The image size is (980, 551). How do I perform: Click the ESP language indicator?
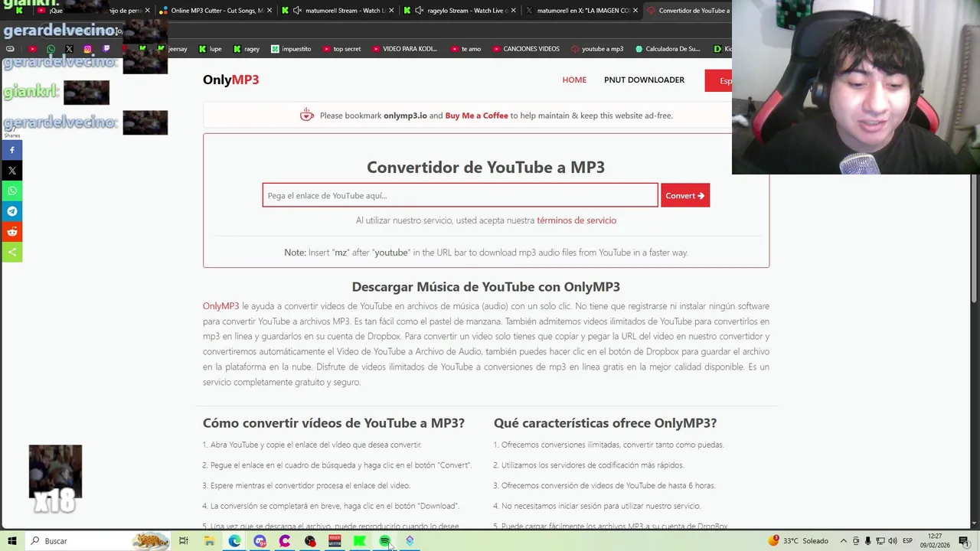tap(909, 541)
